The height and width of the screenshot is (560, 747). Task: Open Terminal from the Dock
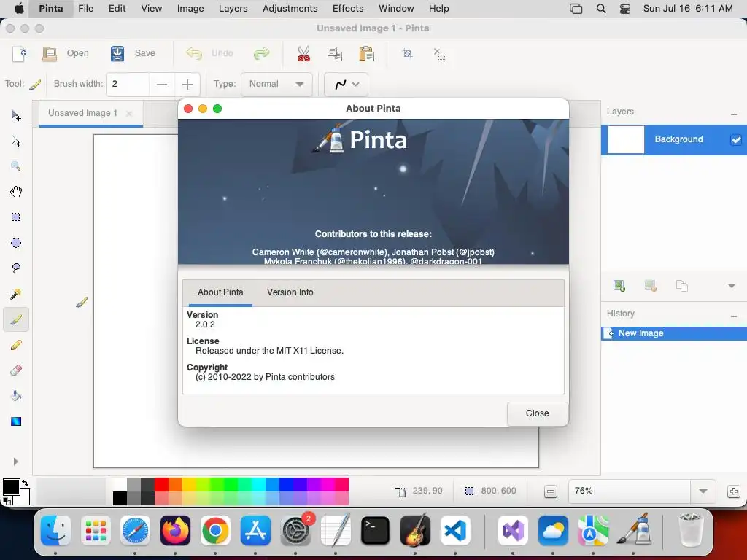(x=376, y=531)
